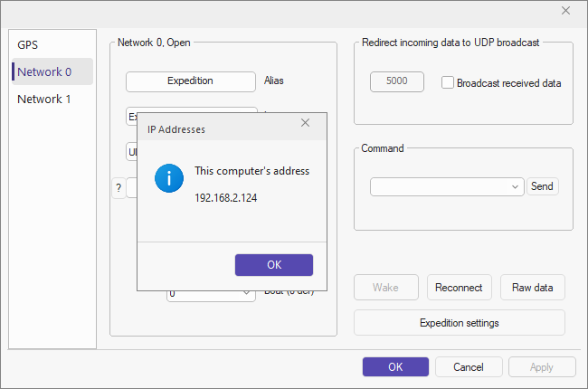Cancel the settings window
This screenshot has height=389, width=588.
(x=469, y=366)
